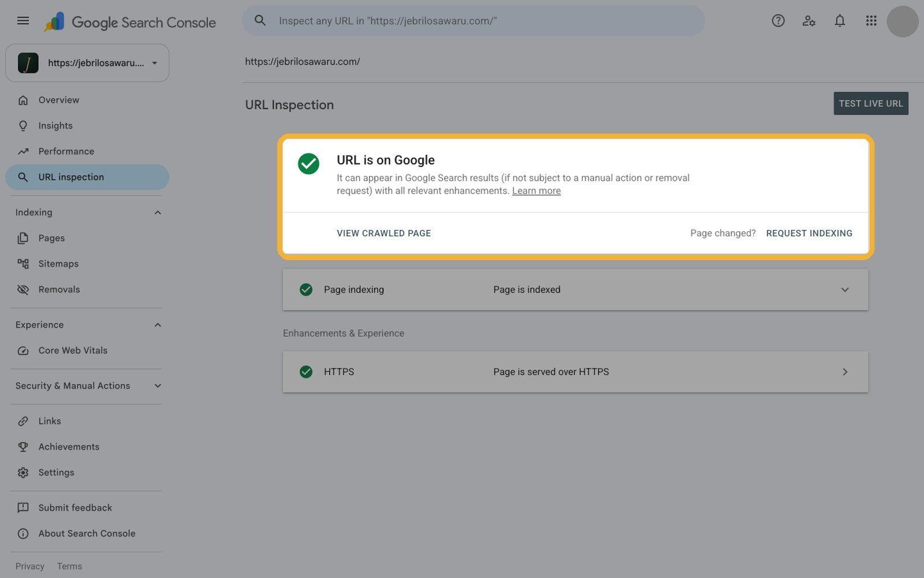
Task: Click the green checkmark beside HTTPS
Action: point(306,372)
